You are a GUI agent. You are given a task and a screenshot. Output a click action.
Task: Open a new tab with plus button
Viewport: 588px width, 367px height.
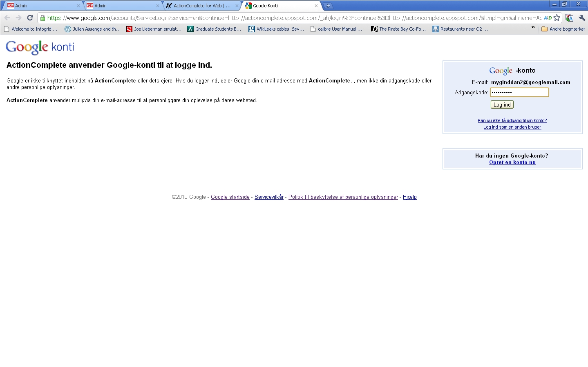point(328,6)
